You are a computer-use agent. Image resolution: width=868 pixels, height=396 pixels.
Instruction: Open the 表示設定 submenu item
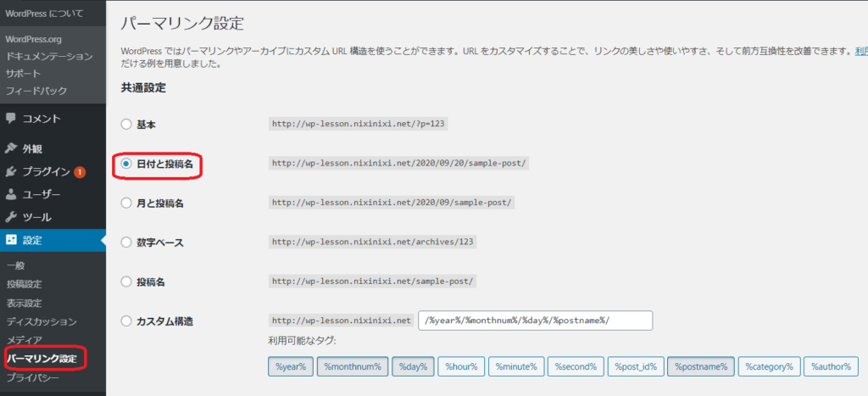[25, 303]
